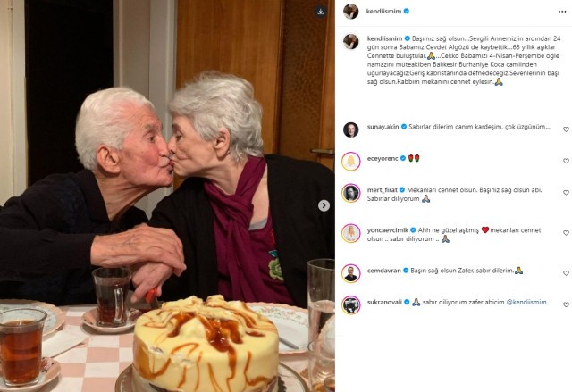Like yoncaevcimik's comment with the heart

pyautogui.click(x=566, y=233)
